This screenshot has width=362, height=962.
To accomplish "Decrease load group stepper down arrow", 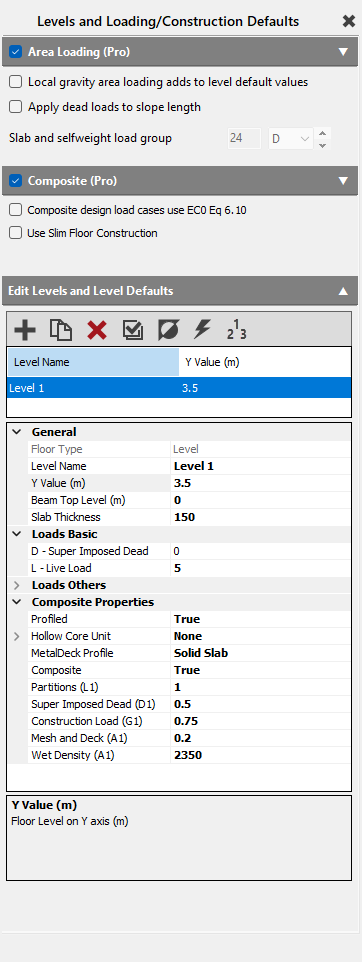I will 323,145.
